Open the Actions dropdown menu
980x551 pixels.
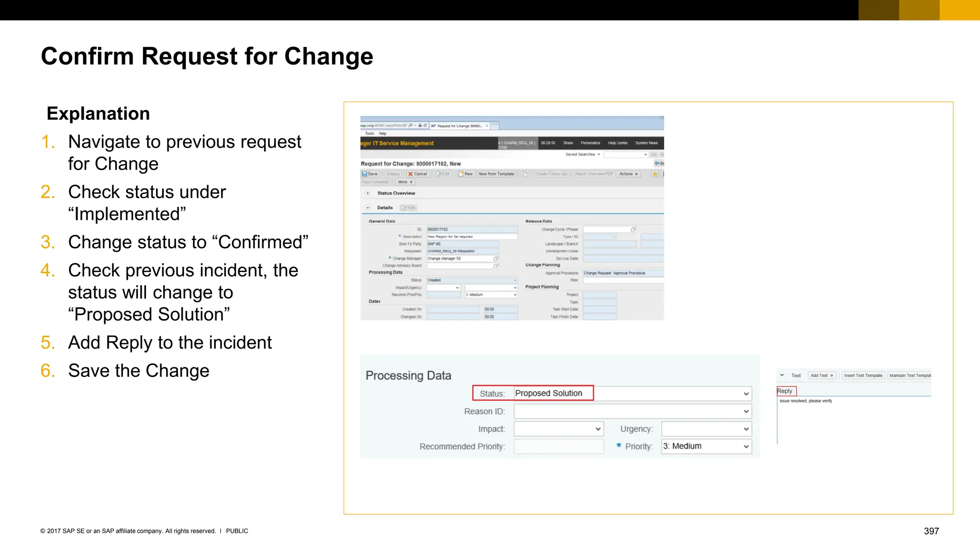pyautogui.click(x=628, y=174)
